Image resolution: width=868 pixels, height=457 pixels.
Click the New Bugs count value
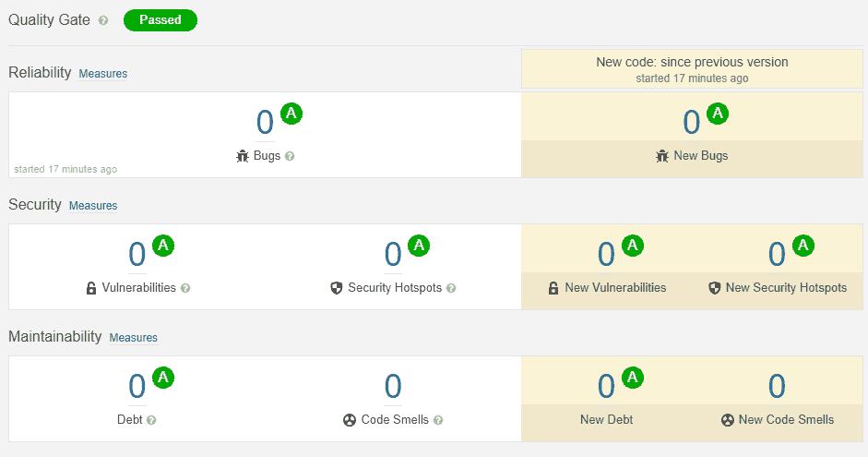692,123
